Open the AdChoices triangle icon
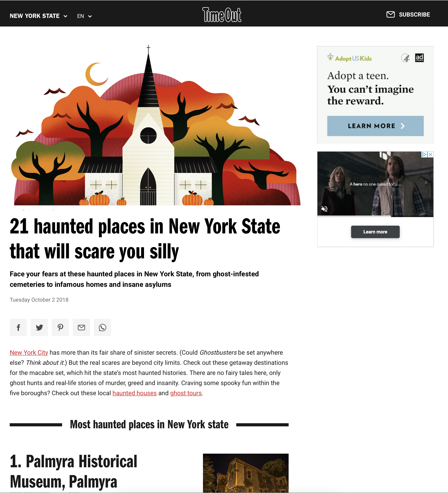Screen dimensions: 448x493 [x=424, y=154]
